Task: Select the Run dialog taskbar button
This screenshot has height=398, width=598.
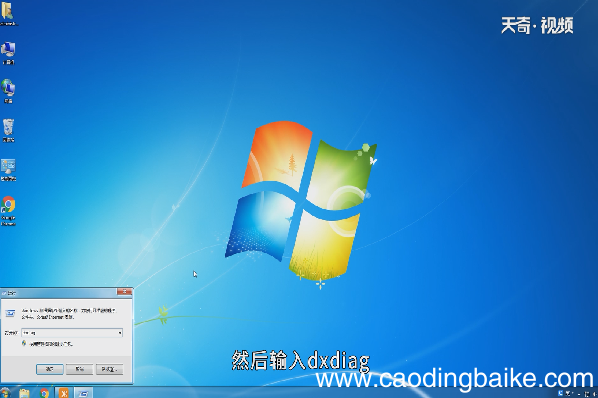Action: [x=84, y=393]
